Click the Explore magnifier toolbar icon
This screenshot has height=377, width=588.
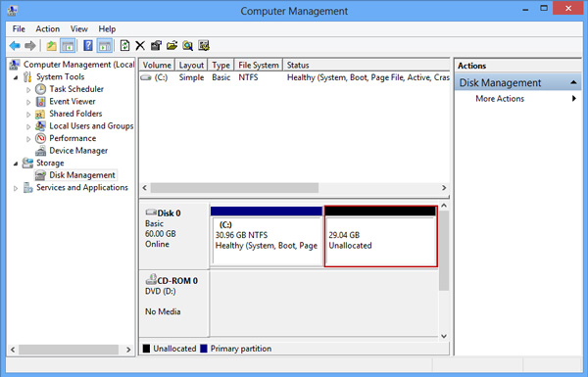tap(187, 46)
